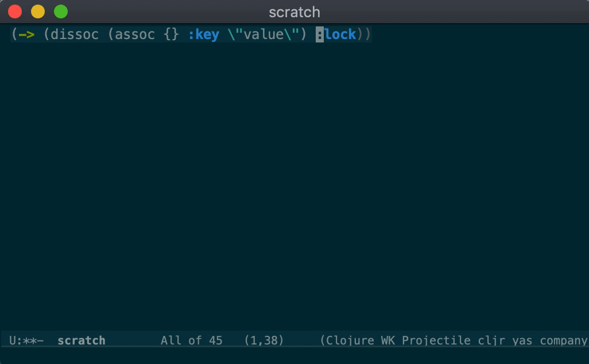
Task: Click the :lock keyword at the cursor
Action: tap(336, 34)
